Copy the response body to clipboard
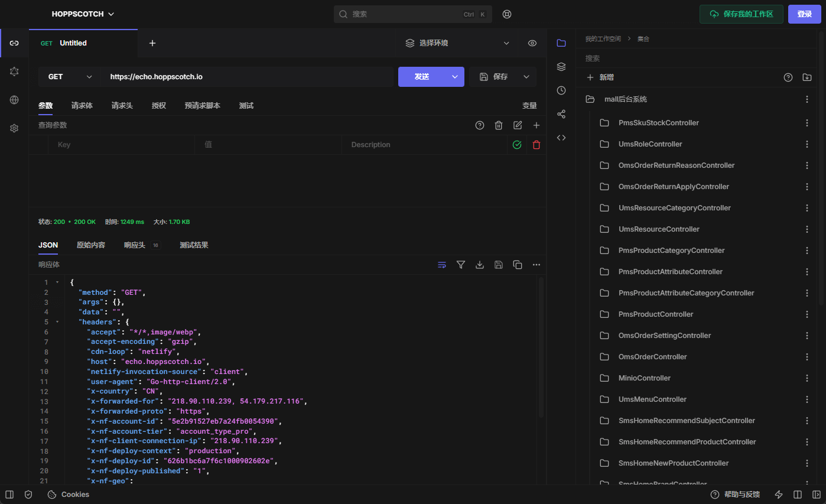The height and width of the screenshot is (504, 826). [518, 265]
